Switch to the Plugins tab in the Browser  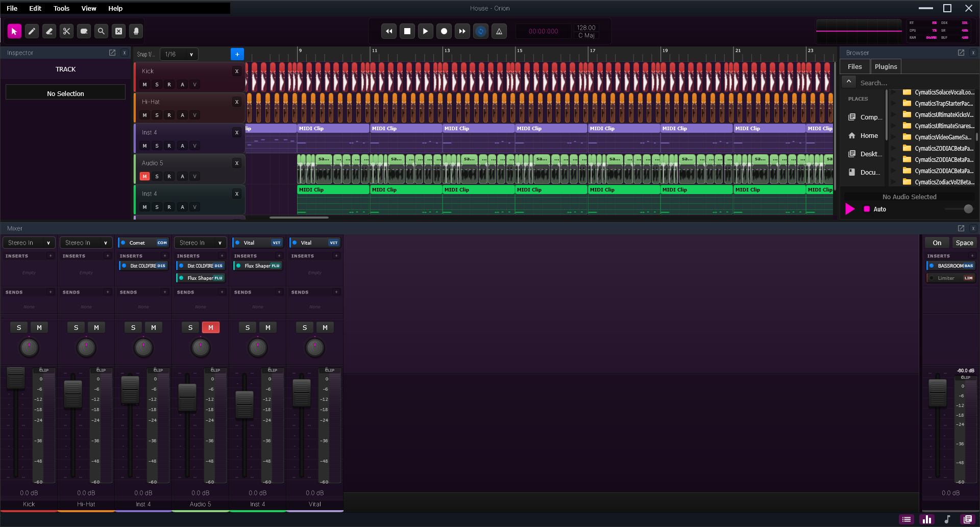pos(885,66)
